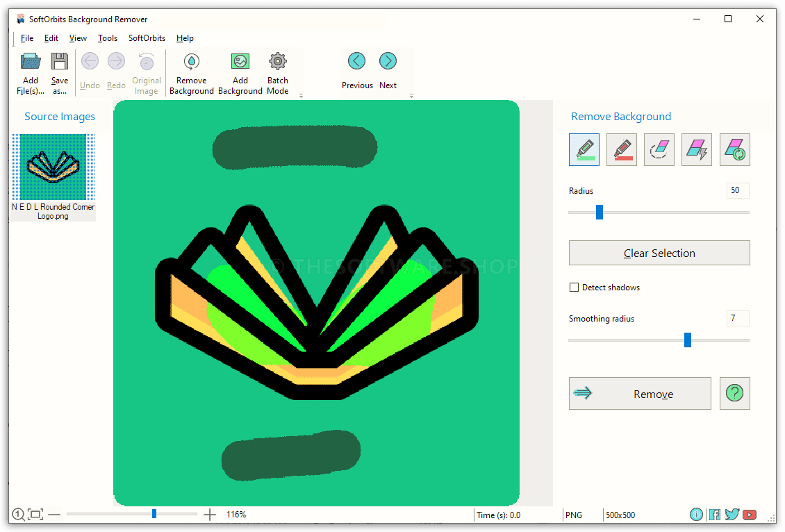Image resolution: width=785 pixels, height=532 pixels.
Task: Open the SoftOrbits menu
Action: click(147, 38)
